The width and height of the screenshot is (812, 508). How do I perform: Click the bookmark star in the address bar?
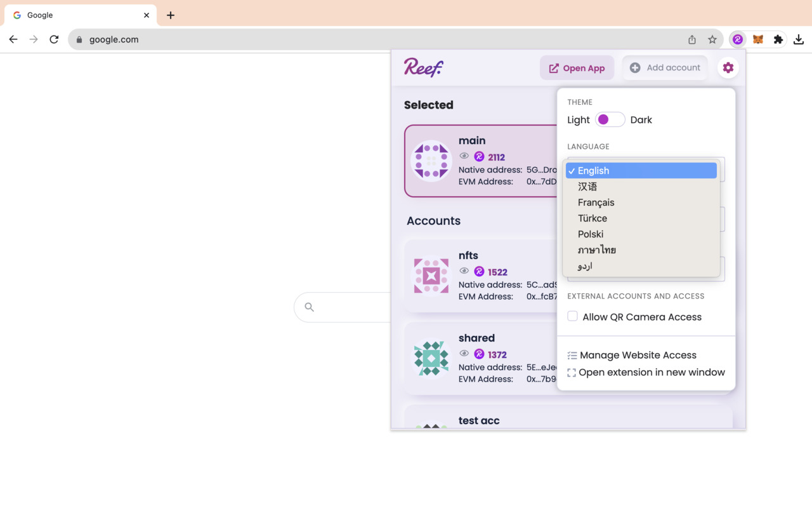(712, 39)
